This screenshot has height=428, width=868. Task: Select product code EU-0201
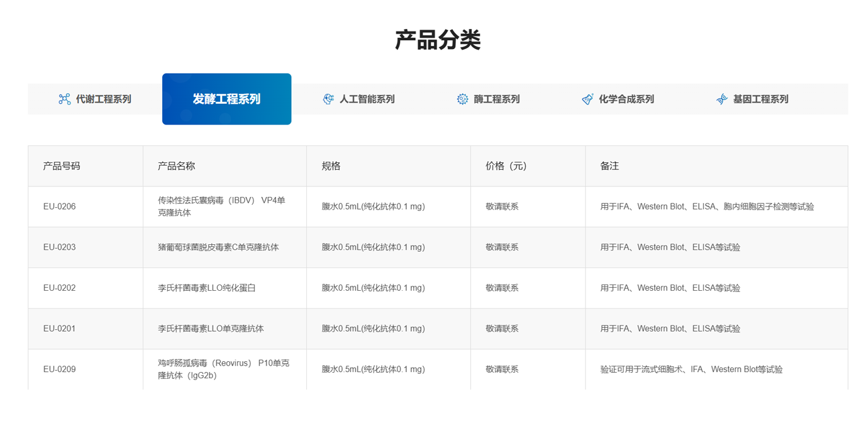point(59,329)
